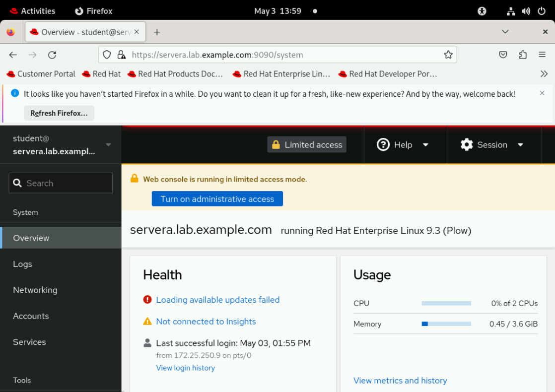555x392 pixels.
Task: Expand the Session dropdown menu
Action: click(x=492, y=145)
